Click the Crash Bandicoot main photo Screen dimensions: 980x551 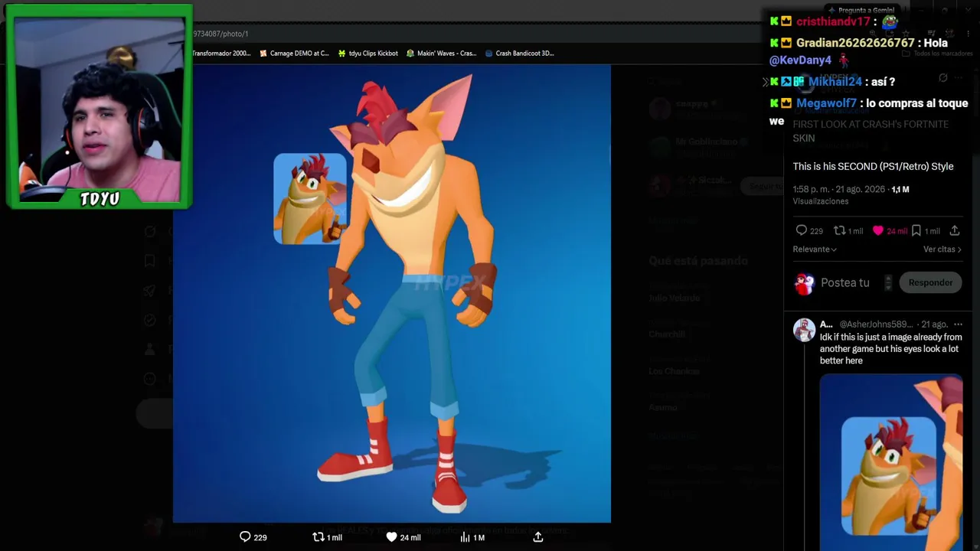point(392,293)
